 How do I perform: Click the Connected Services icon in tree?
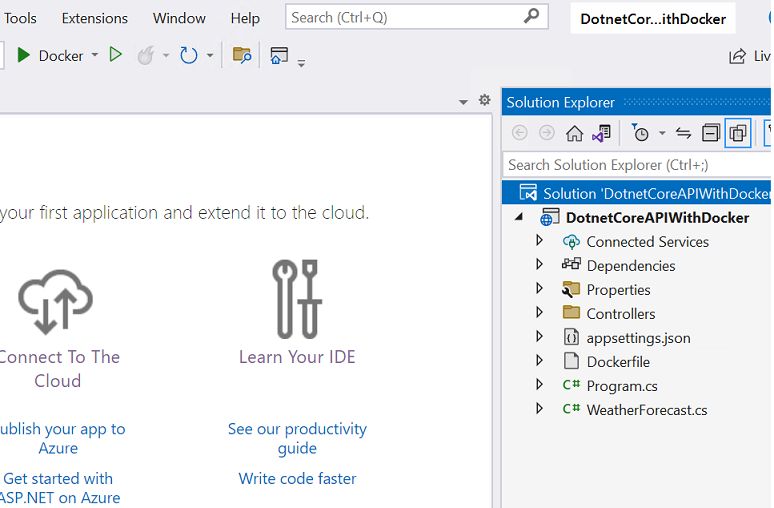pyautogui.click(x=571, y=241)
